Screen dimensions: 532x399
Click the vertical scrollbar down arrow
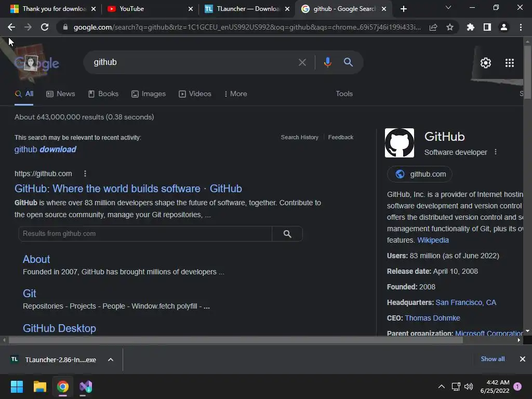click(527, 331)
